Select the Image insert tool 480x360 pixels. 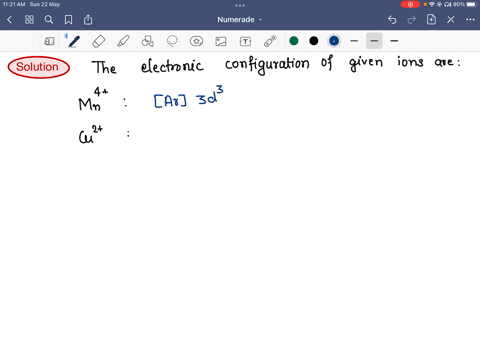pos(221,41)
